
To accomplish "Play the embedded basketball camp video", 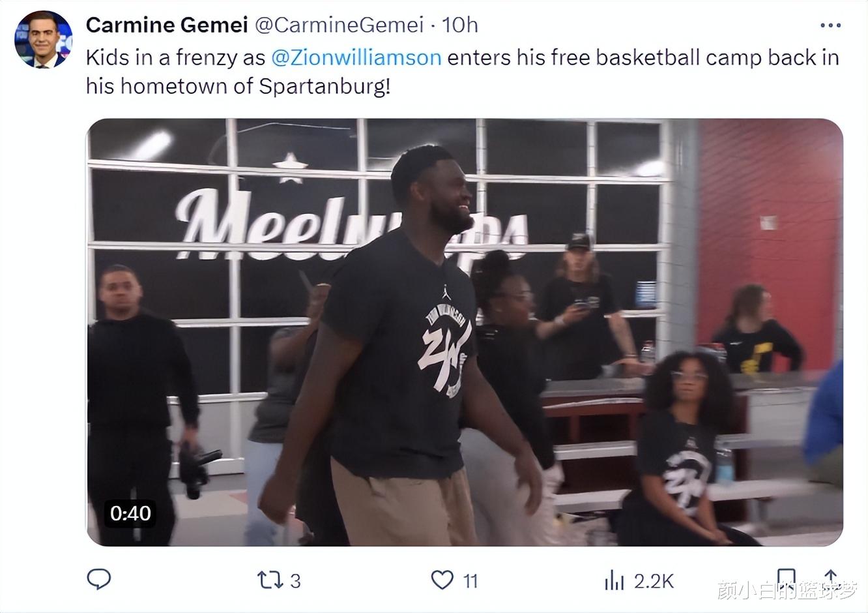I will coord(465,332).
